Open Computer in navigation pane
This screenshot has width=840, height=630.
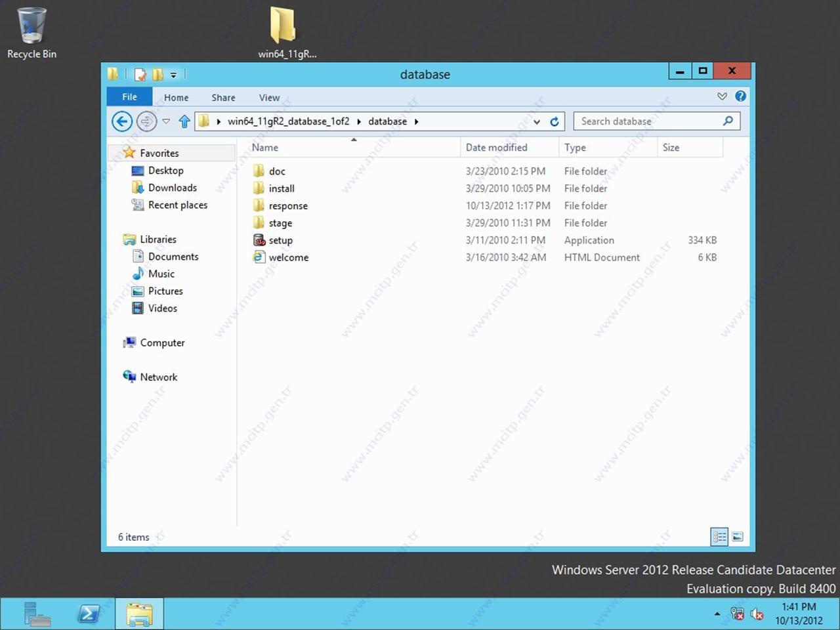[162, 343]
